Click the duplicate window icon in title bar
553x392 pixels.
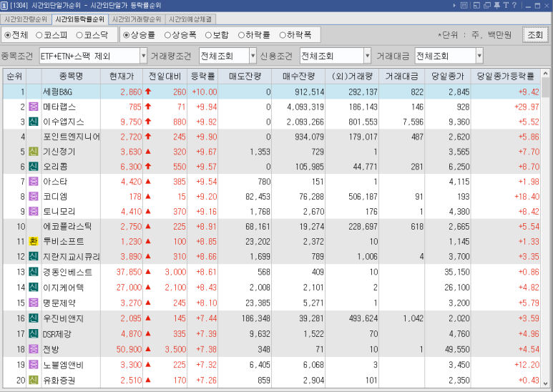487,5
